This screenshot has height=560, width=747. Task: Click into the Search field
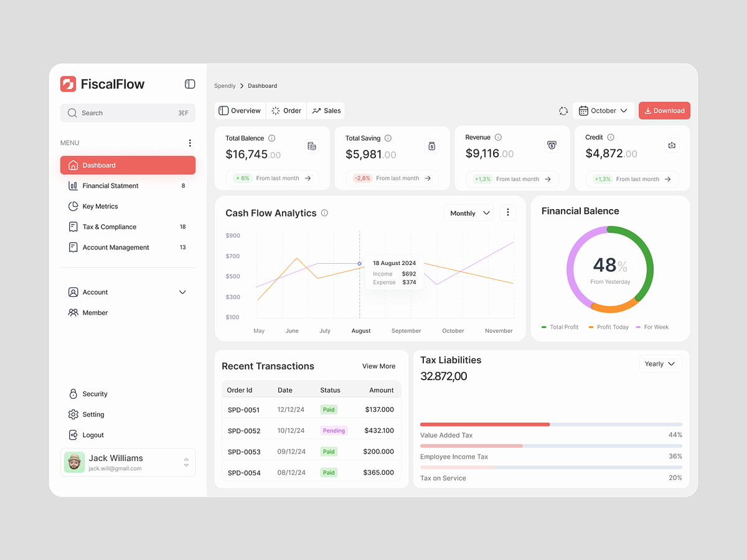click(128, 113)
